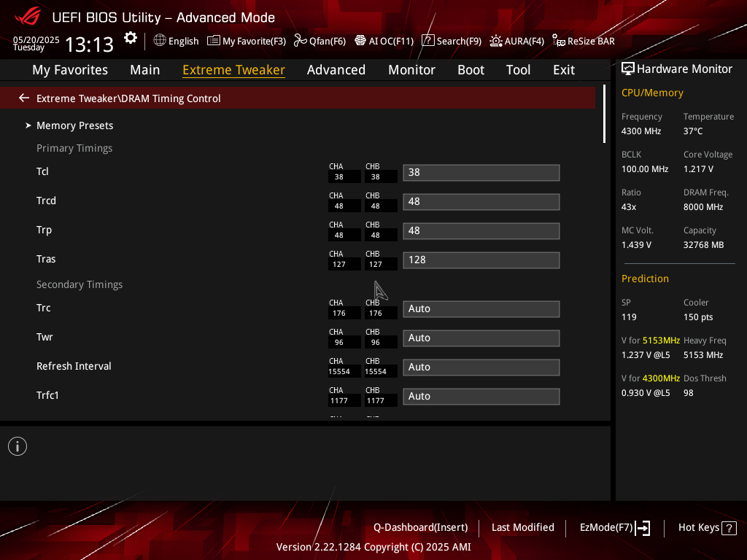Select the Extreme Tweaker tab
The height and width of the screenshot is (560, 747).
pyautogui.click(x=233, y=70)
